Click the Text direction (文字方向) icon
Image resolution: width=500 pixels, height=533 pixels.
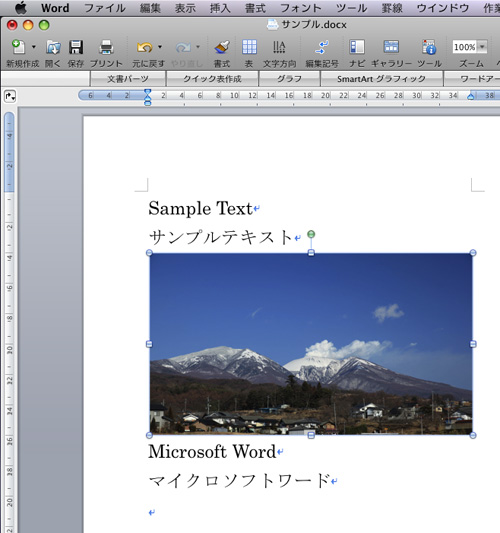[279, 47]
